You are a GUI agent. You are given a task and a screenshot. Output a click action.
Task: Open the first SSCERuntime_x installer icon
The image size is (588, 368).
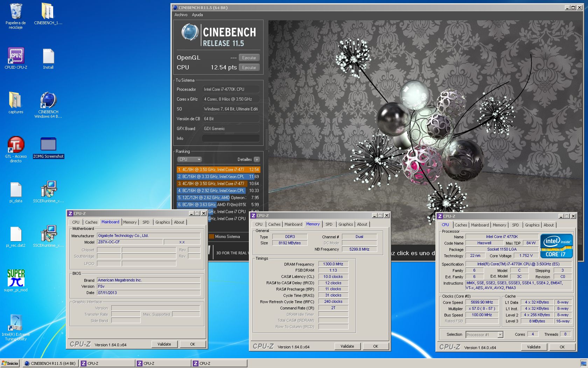(x=48, y=192)
